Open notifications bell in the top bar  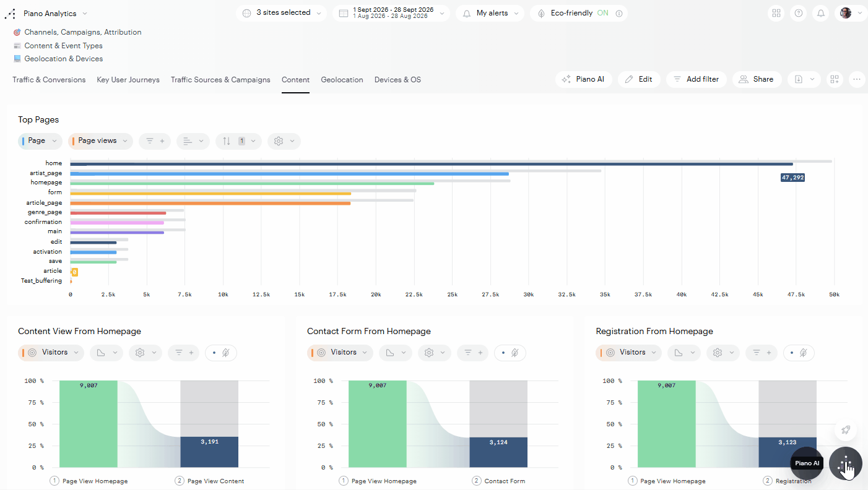tap(821, 13)
